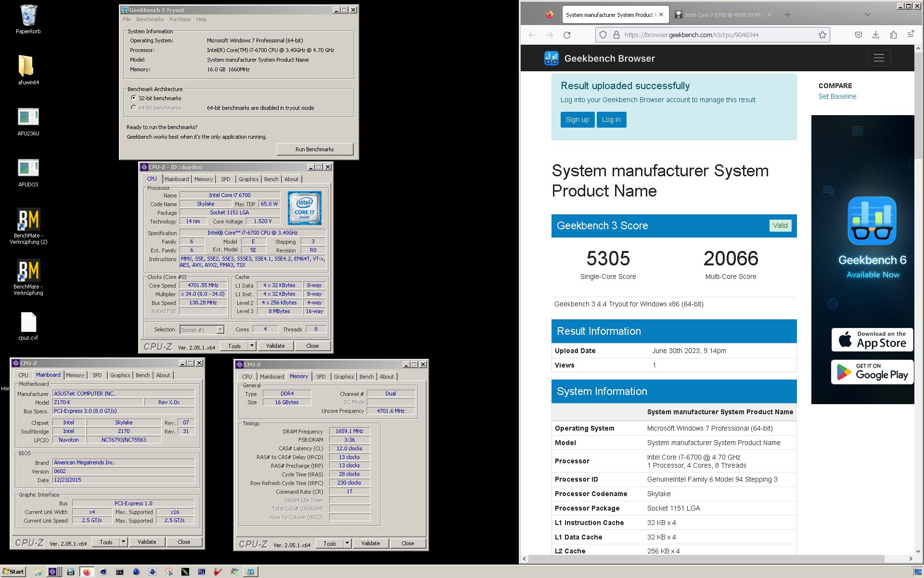Open the Firefox application menu
The image size is (924, 578).
tap(911, 35)
